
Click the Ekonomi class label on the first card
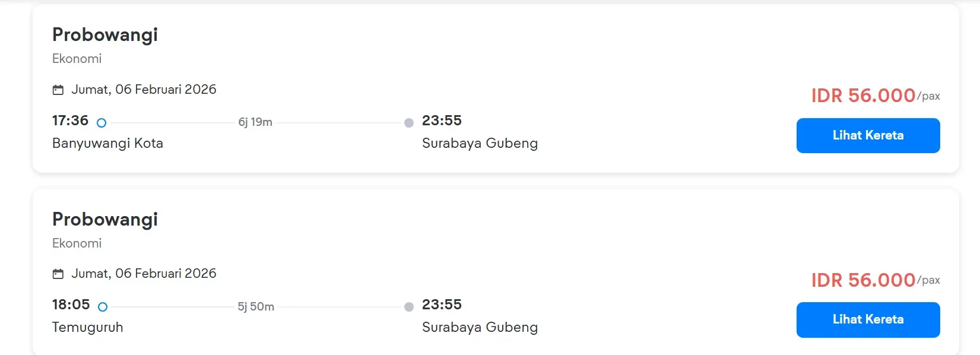coord(77,59)
